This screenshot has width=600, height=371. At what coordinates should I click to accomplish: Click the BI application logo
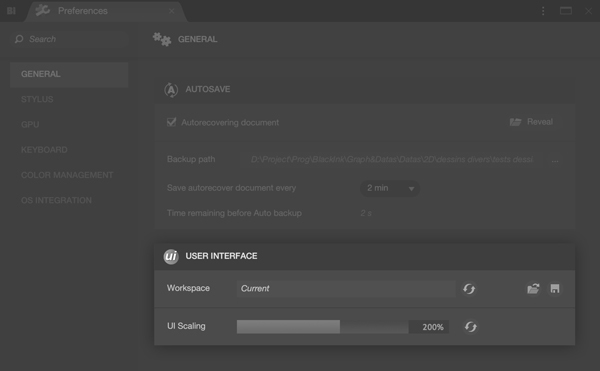click(x=11, y=11)
